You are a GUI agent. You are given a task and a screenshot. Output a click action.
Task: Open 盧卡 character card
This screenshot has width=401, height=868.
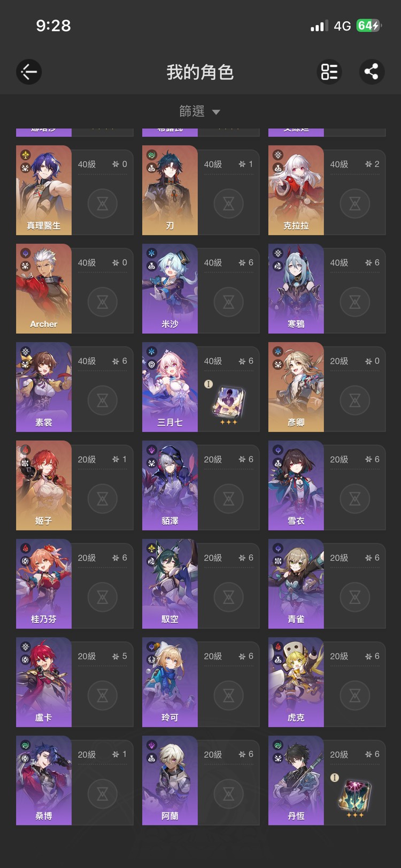click(74, 682)
